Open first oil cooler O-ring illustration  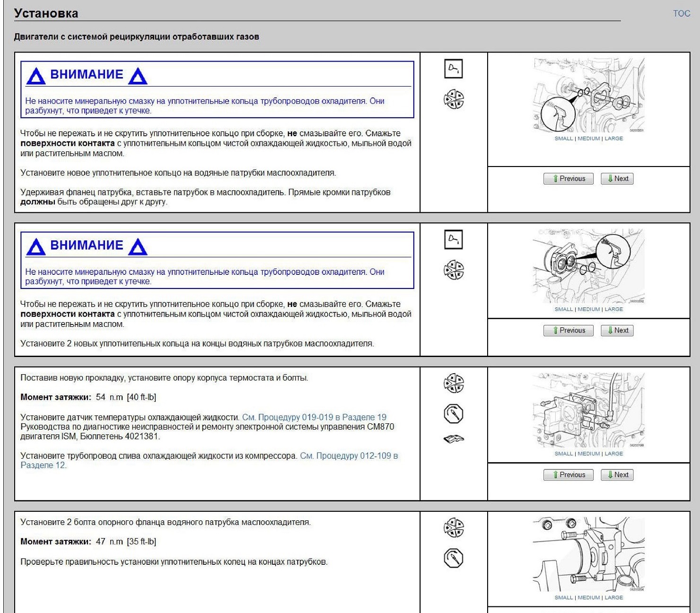[588, 96]
